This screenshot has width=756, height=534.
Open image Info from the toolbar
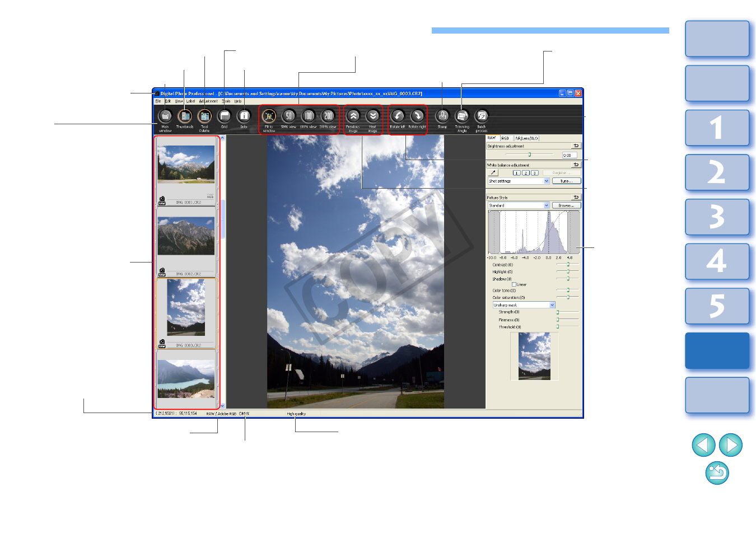click(244, 116)
